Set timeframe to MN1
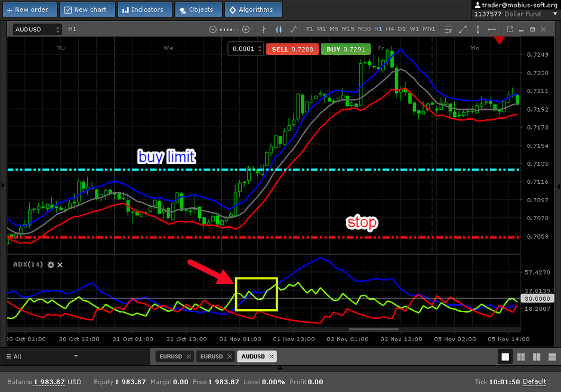Image resolution: width=561 pixels, height=392 pixels. click(x=429, y=29)
